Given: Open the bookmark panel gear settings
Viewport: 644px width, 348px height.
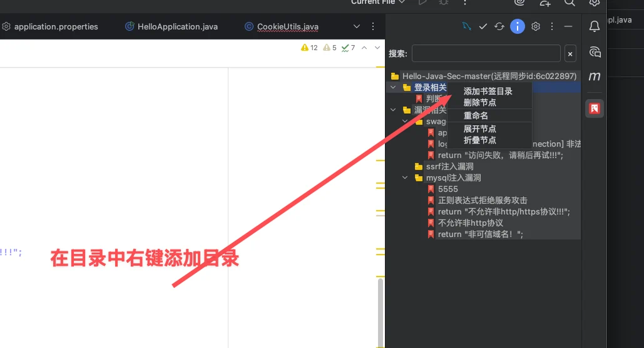Looking at the screenshot, I should 536,26.
